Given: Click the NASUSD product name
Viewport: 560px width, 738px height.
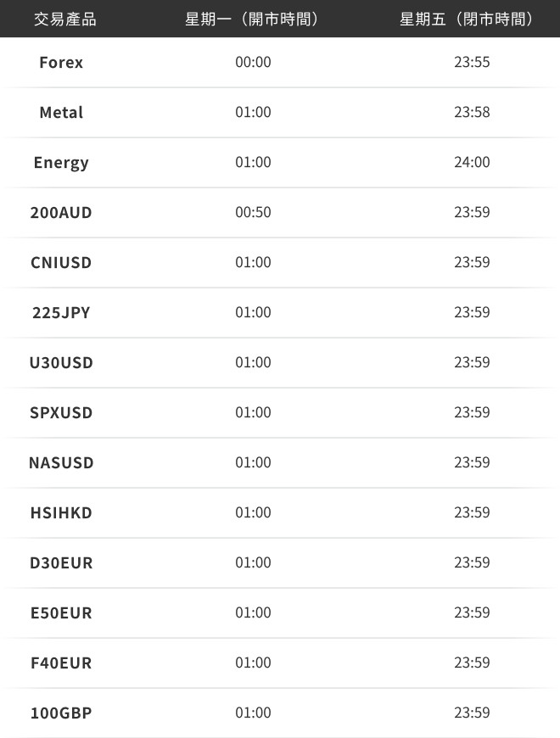Looking at the screenshot, I should coord(61,462).
